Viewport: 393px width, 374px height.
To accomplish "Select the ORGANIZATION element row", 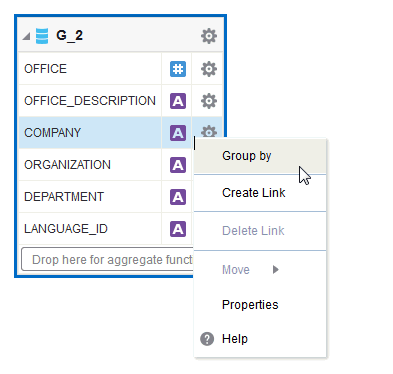I will pyautogui.click(x=105, y=165).
